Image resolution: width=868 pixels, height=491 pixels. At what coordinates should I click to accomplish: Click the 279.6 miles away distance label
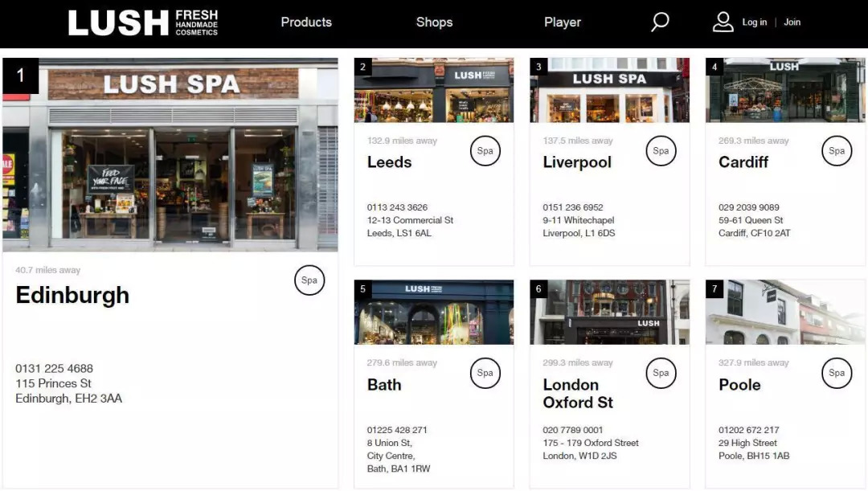tap(403, 363)
